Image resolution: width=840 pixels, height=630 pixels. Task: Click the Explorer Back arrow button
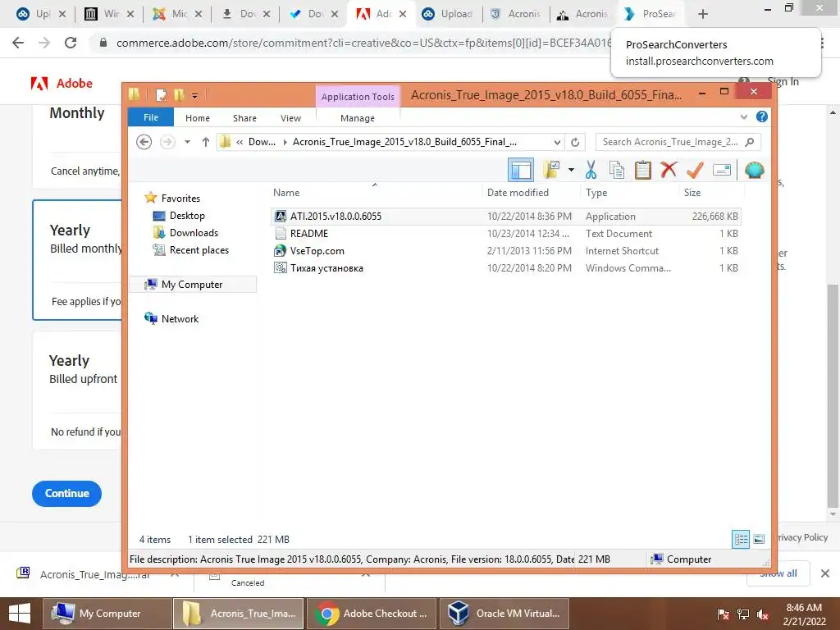[x=144, y=142]
